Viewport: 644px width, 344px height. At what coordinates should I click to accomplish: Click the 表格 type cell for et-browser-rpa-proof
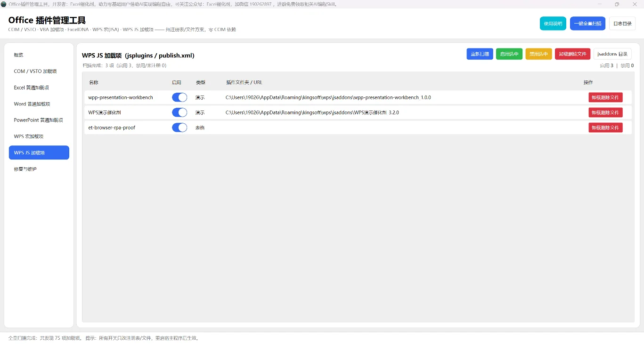pyautogui.click(x=200, y=128)
